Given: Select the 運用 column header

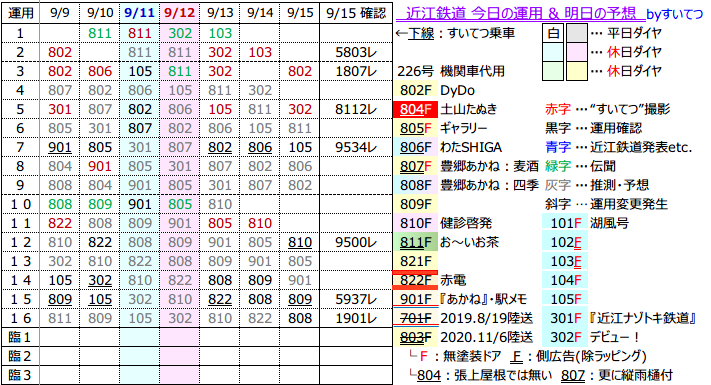Looking at the screenshot, I should [20, 13].
